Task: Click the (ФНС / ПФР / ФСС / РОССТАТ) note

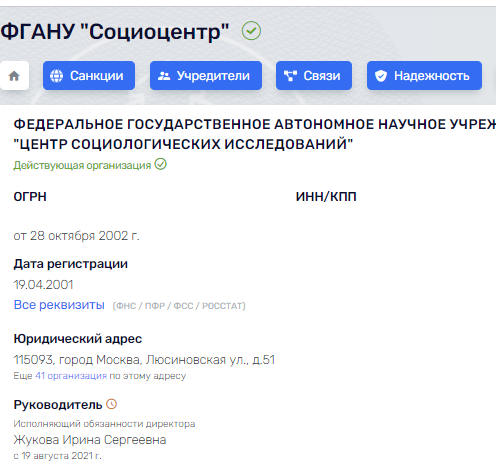Action: pyautogui.click(x=179, y=306)
